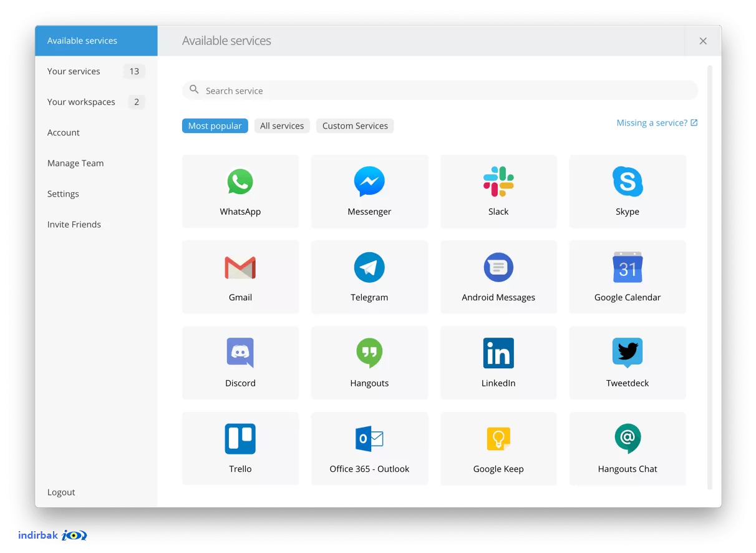Click the Google Calendar label text

[628, 297]
